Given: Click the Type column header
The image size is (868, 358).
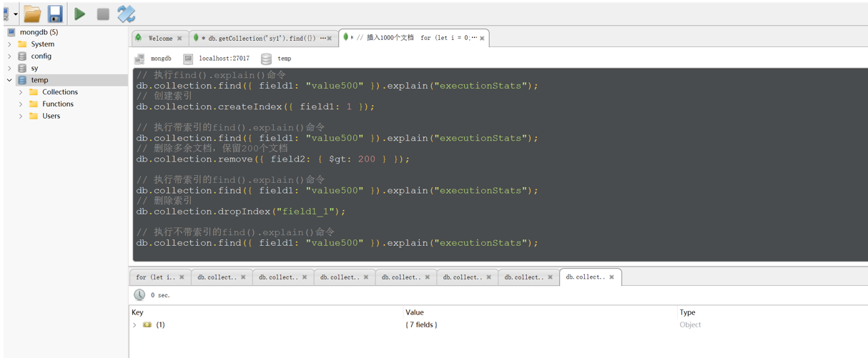Looking at the screenshot, I should click(x=687, y=312).
